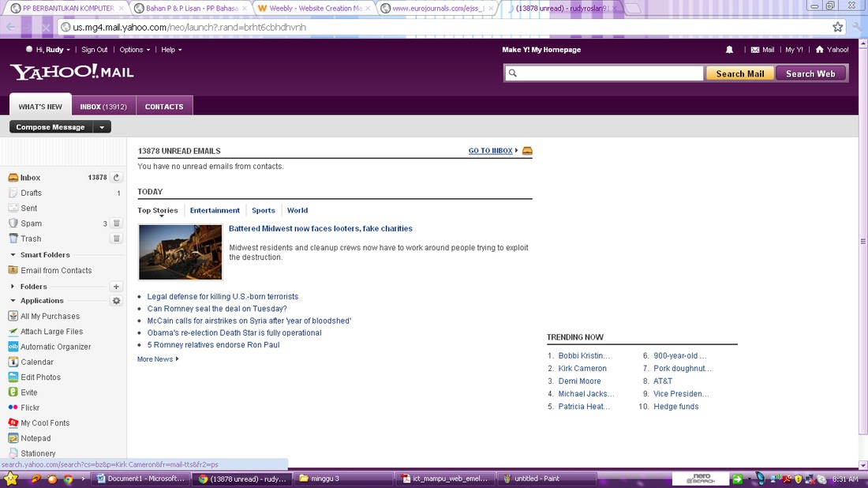The image size is (868, 488).
Task: Click the Mail envelope link in header
Action: pos(762,49)
